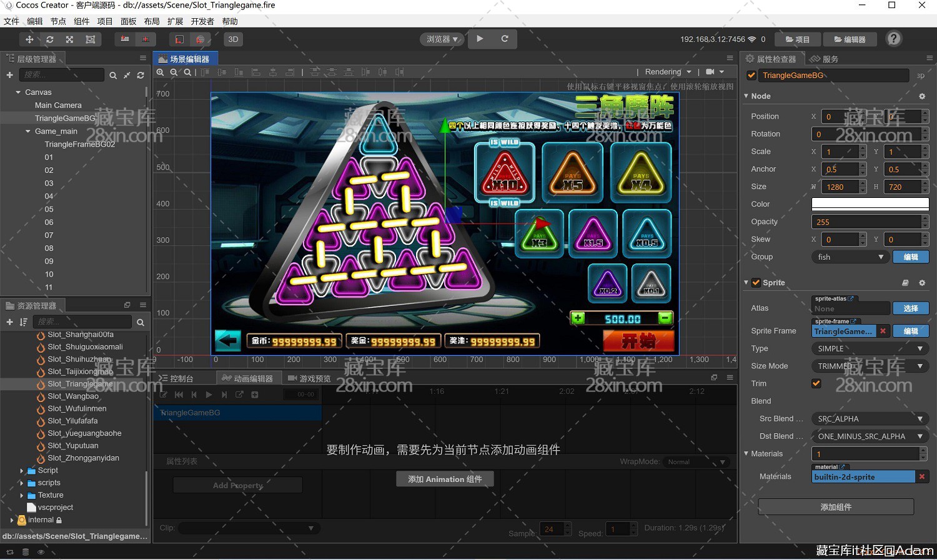The height and width of the screenshot is (560, 937).
Task: Open the white Color swatch picker
Action: (x=870, y=204)
